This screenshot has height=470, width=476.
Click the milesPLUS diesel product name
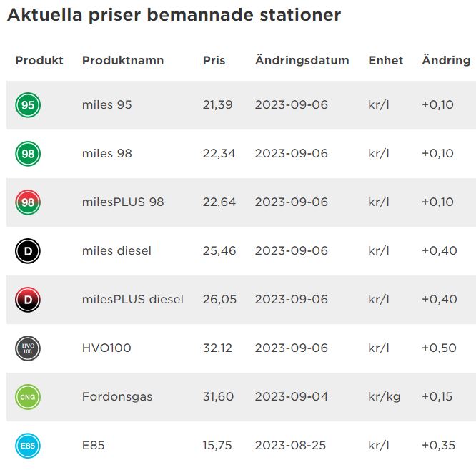[x=133, y=300]
